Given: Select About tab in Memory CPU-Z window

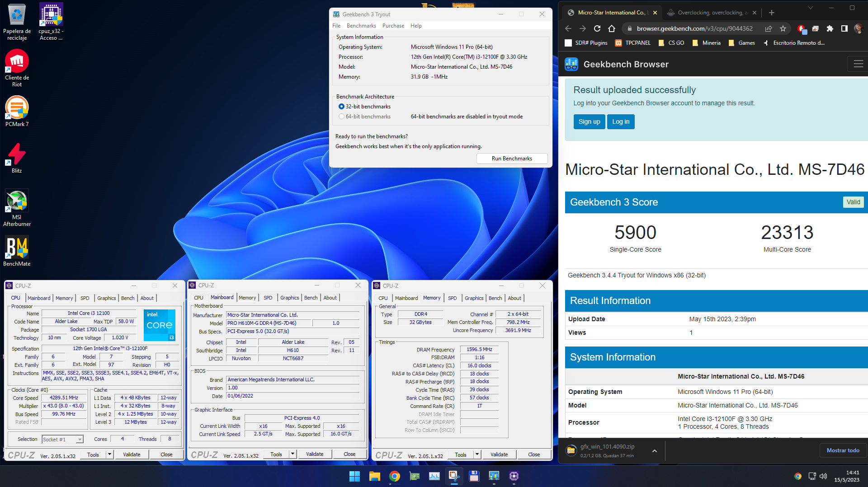Looking at the screenshot, I should [514, 298].
